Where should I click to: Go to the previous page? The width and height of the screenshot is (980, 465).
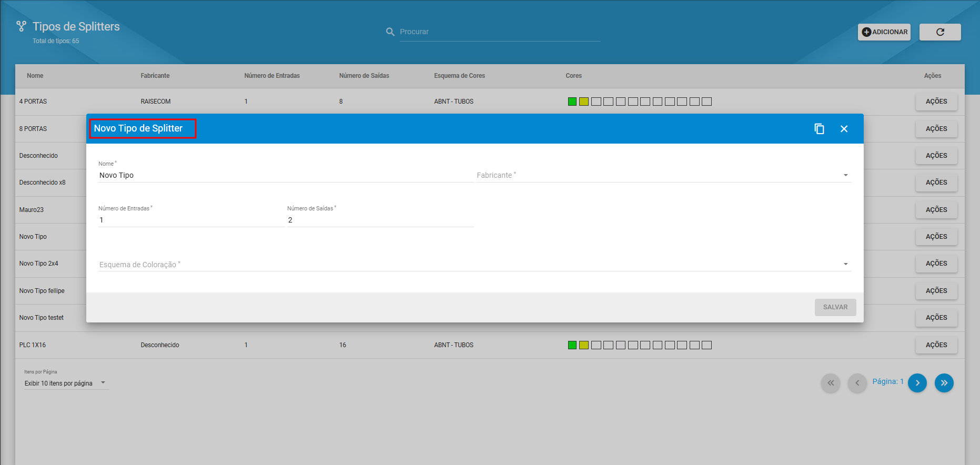[x=857, y=383]
